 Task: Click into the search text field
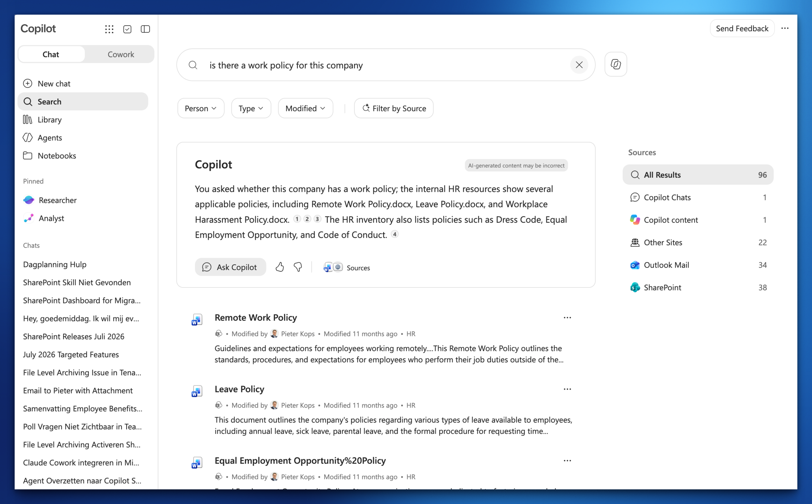coord(385,65)
